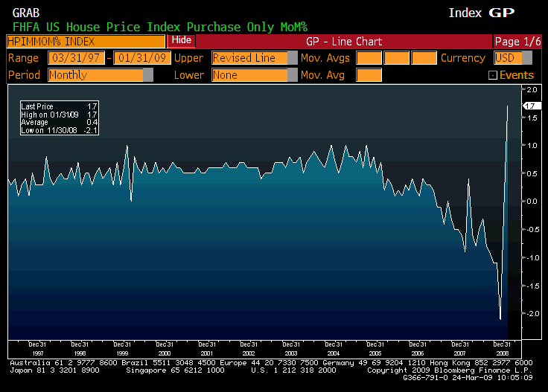Edit the range start date 03/31/97

point(77,58)
